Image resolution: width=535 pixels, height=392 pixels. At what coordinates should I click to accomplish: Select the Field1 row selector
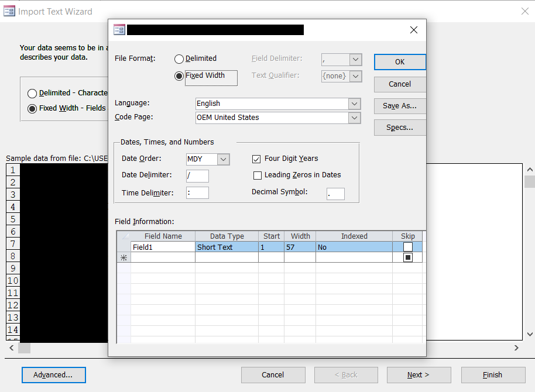pos(124,247)
